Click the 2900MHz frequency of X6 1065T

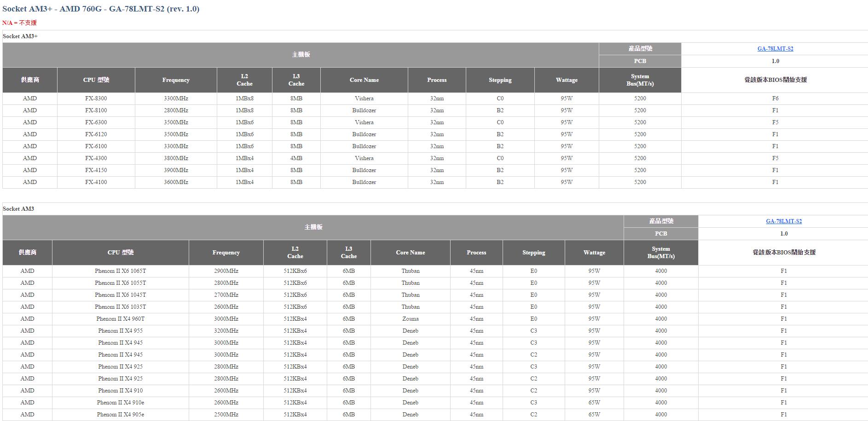click(x=226, y=271)
